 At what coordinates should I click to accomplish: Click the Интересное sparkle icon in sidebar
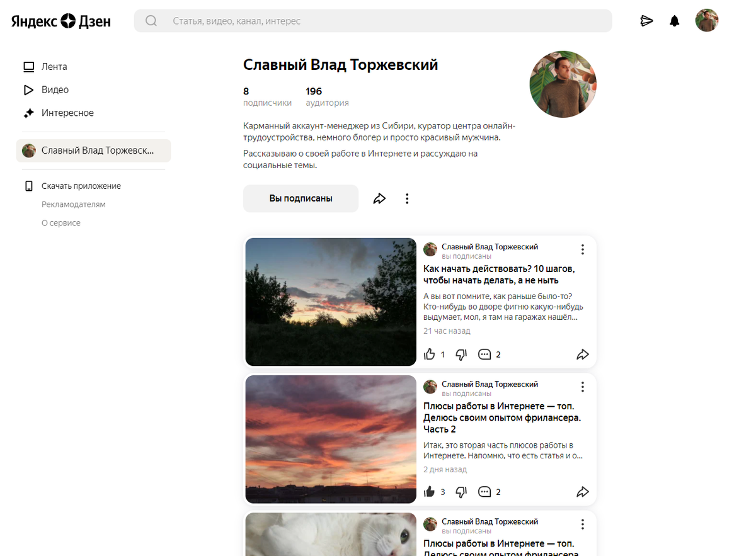pyautogui.click(x=28, y=113)
